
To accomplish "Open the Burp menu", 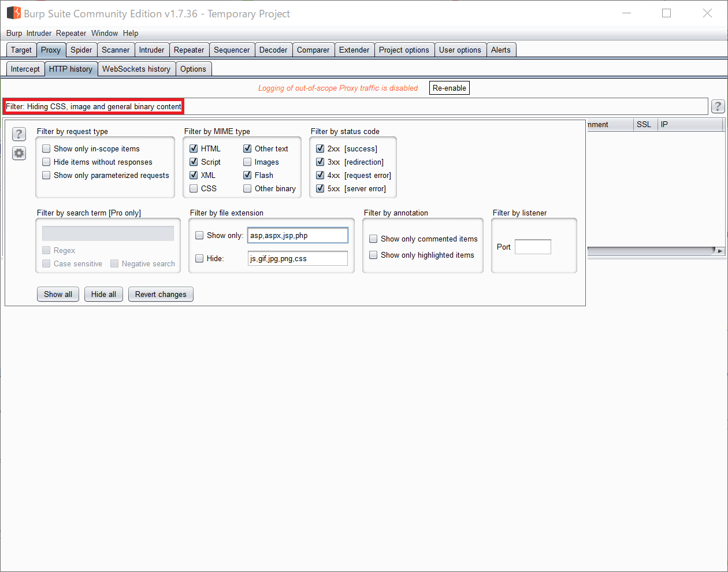I will [x=14, y=33].
